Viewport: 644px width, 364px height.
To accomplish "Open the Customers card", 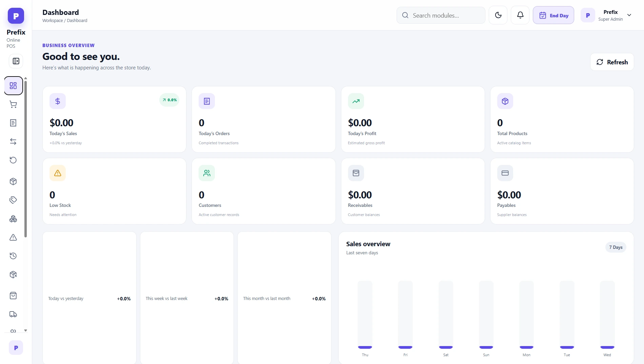I will [263, 191].
